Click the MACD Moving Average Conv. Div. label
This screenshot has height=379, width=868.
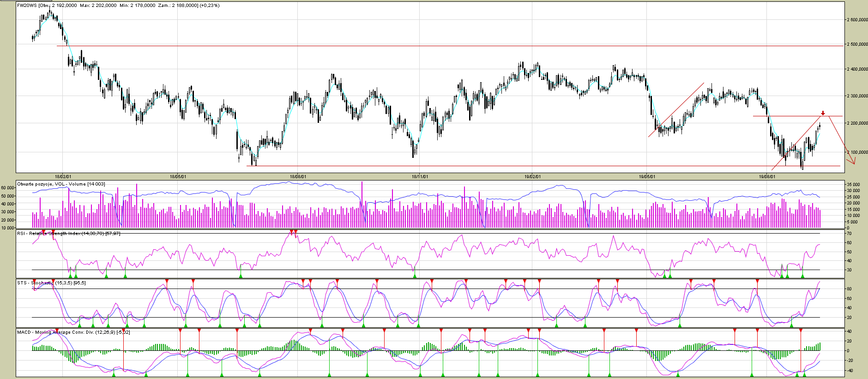[73, 332]
